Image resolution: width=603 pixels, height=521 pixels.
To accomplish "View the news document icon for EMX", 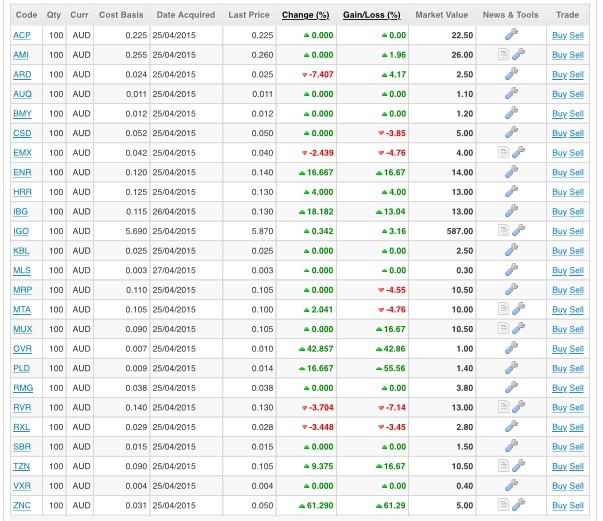I will click(x=503, y=152).
